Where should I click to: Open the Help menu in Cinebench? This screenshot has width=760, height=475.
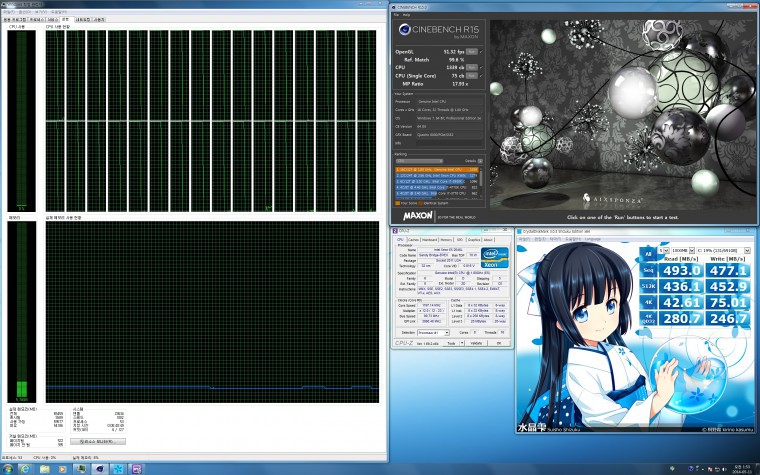(x=406, y=15)
